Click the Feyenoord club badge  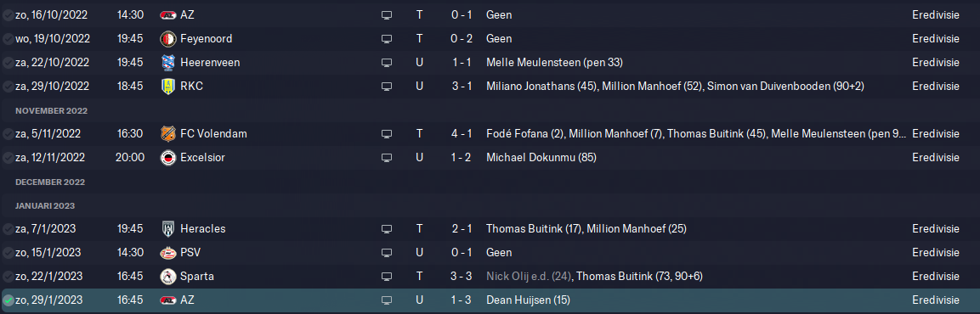(x=168, y=38)
